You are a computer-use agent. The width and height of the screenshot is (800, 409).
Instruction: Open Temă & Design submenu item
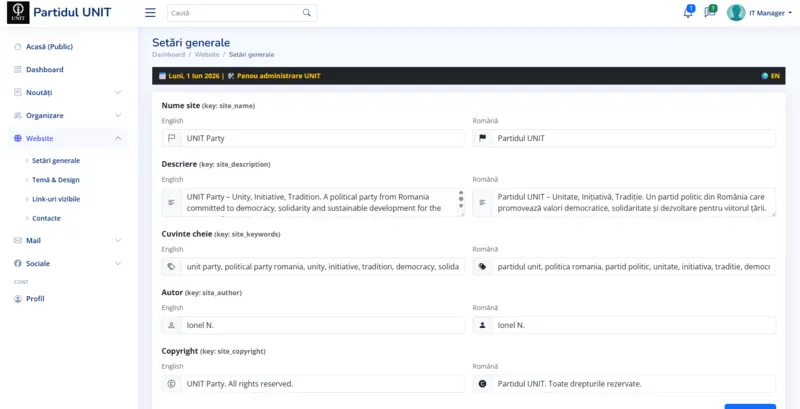point(56,180)
